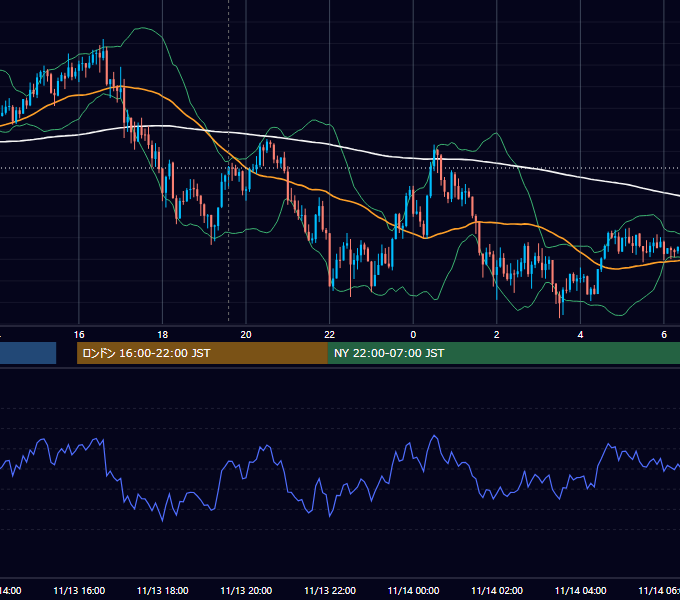Click the 11/13 18:00 time label
Viewport: 680px width, 600px height.
[163, 590]
